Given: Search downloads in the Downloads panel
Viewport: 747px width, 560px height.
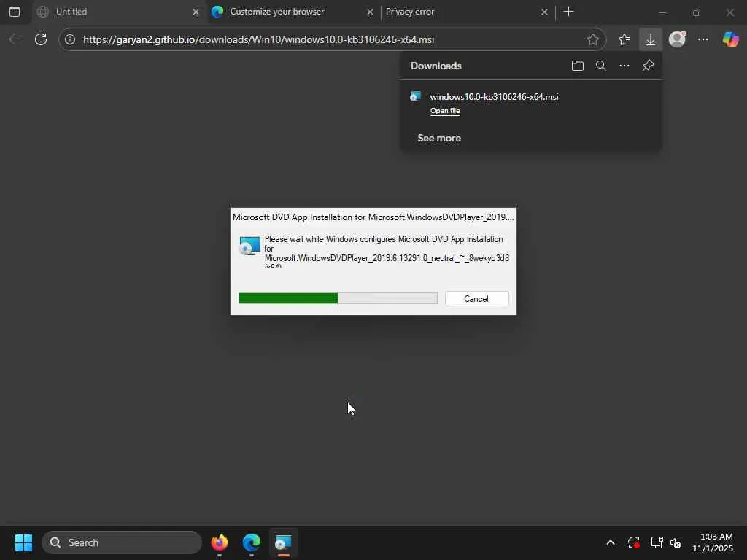Looking at the screenshot, I should coord(601,66).
